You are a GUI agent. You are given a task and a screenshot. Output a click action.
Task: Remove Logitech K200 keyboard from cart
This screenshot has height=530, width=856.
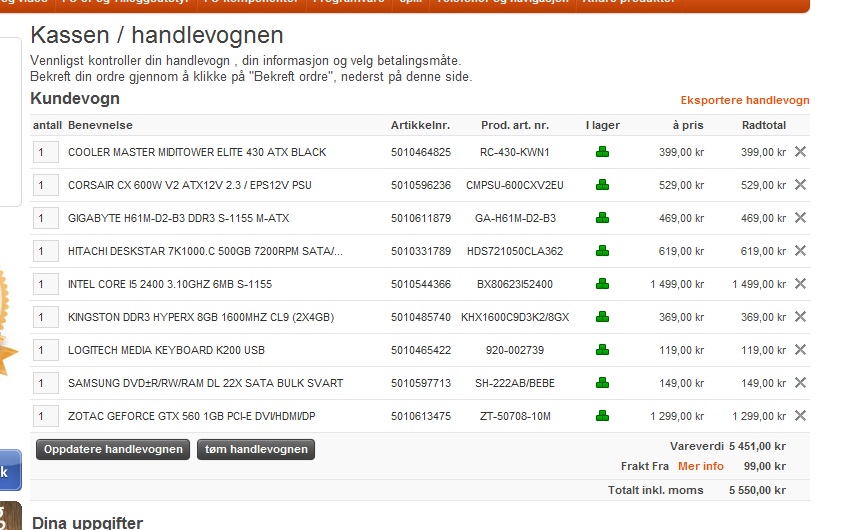800,349
